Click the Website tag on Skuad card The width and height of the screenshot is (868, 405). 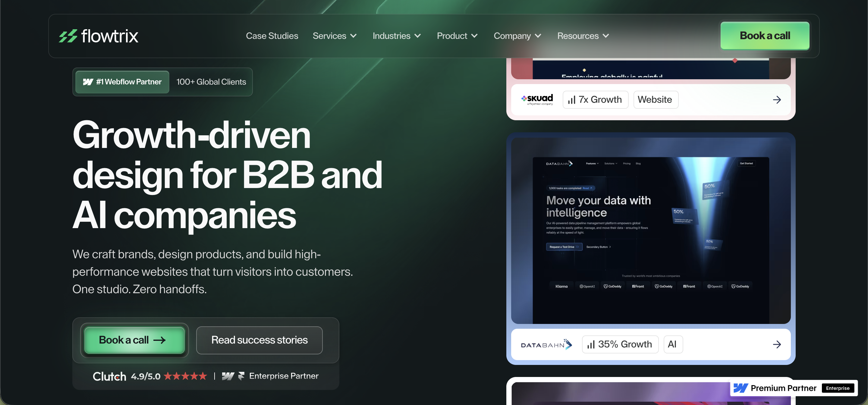(656, 100)
